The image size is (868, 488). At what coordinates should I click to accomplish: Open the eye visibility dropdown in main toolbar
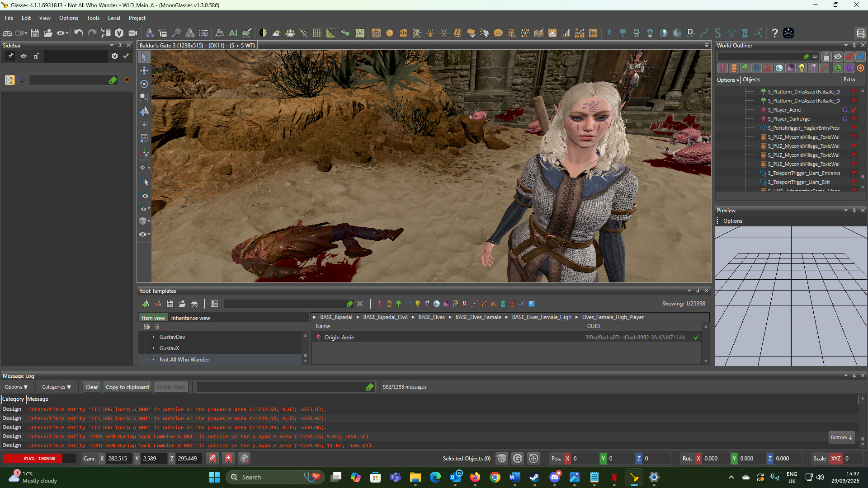[66, 33]
